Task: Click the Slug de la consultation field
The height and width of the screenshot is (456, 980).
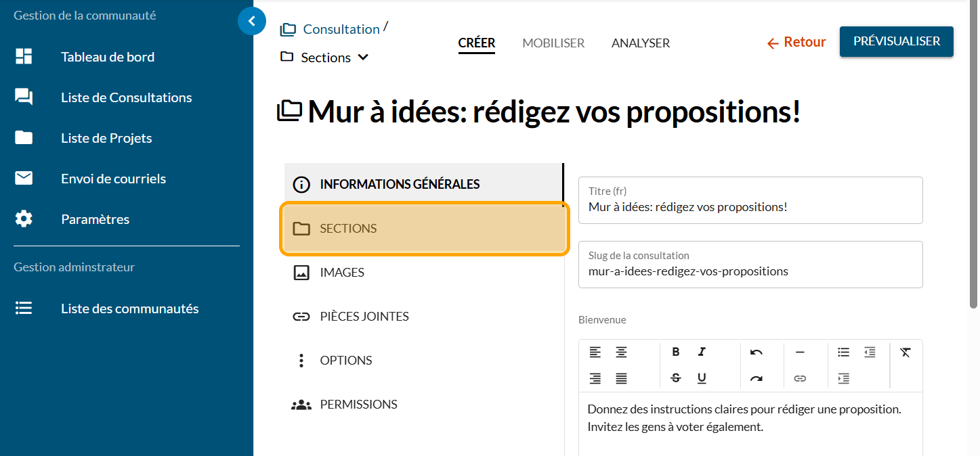Action: pyautogui.click(x=750, y=271)
